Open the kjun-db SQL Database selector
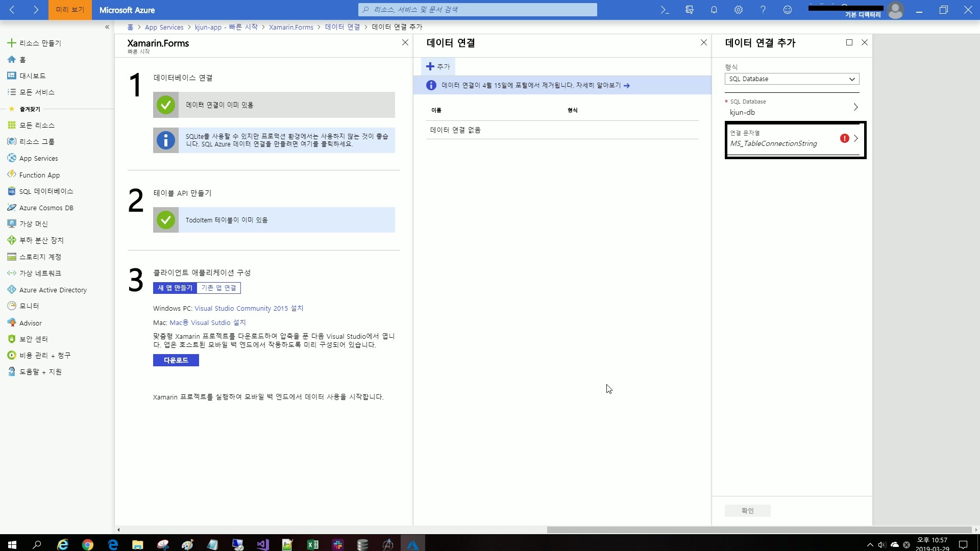 (x=792, y=108)
